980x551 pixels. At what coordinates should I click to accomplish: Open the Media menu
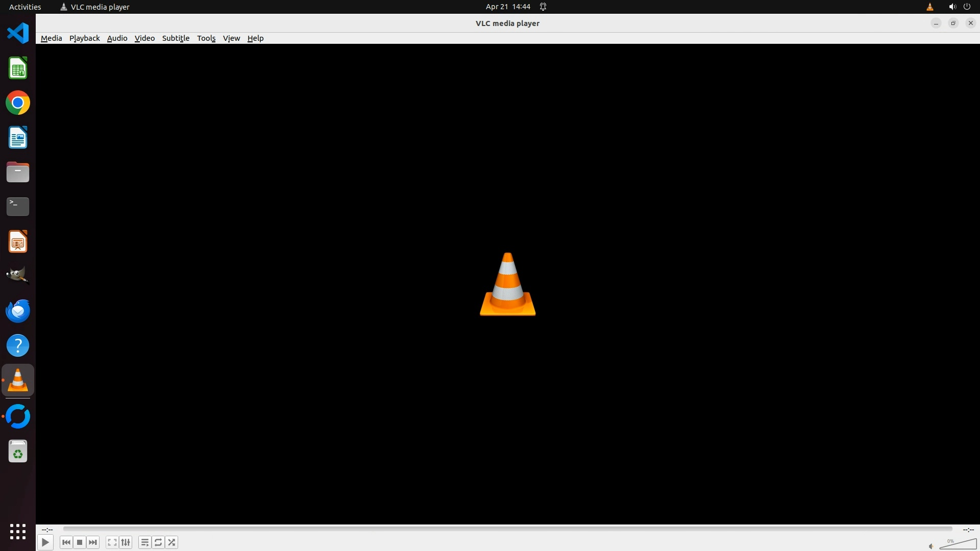51,38
